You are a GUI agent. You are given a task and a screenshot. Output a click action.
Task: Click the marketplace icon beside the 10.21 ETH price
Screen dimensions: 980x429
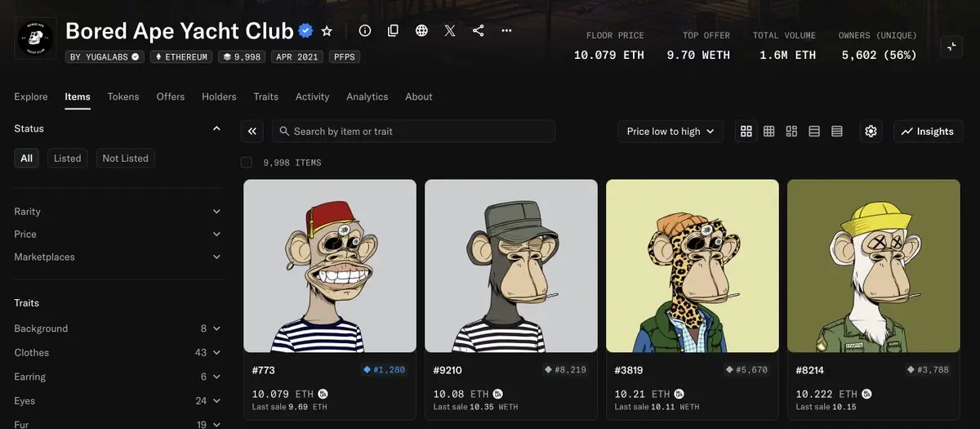pos(679,394)
